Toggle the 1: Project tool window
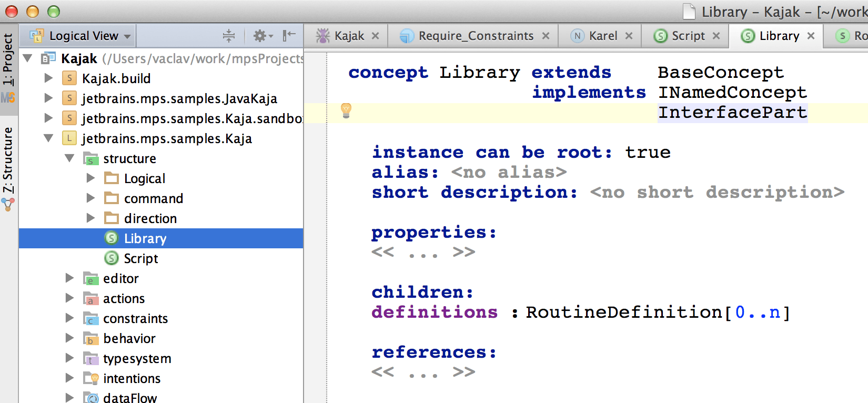Image resolution: width=868 pixels, height=403 pixels. tap(8, 59)
